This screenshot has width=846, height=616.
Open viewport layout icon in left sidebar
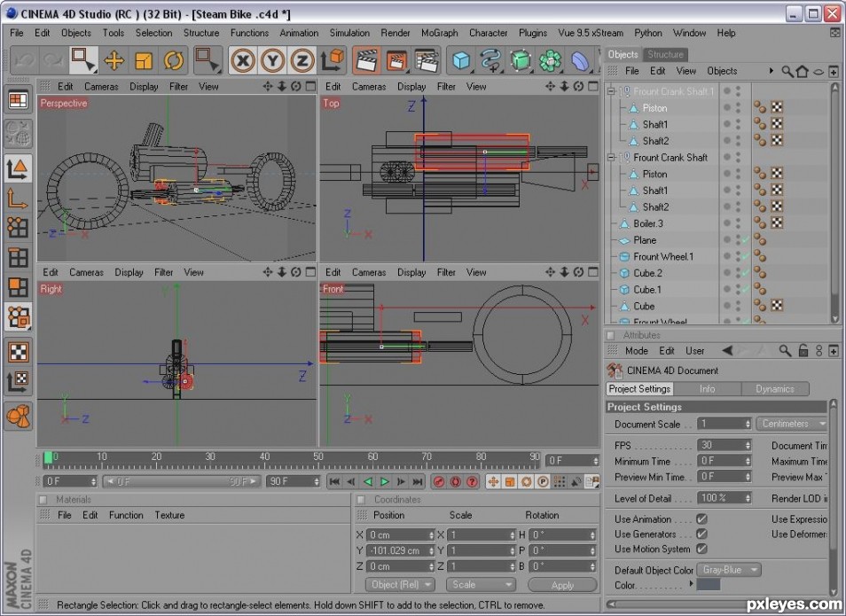[18, 100]
